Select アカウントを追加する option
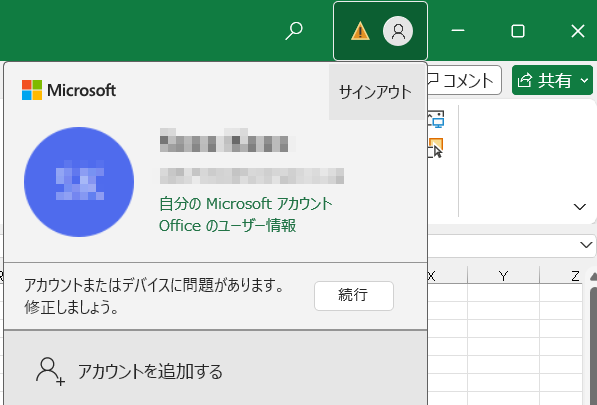The height and width of the screenshot is (405, 597). [215, 371]
